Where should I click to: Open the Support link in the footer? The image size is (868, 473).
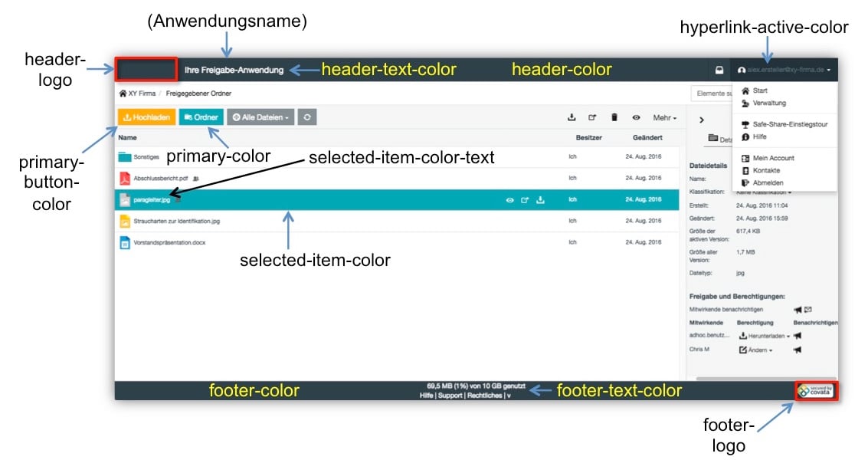pyautogui.click(x=450, y=396)
